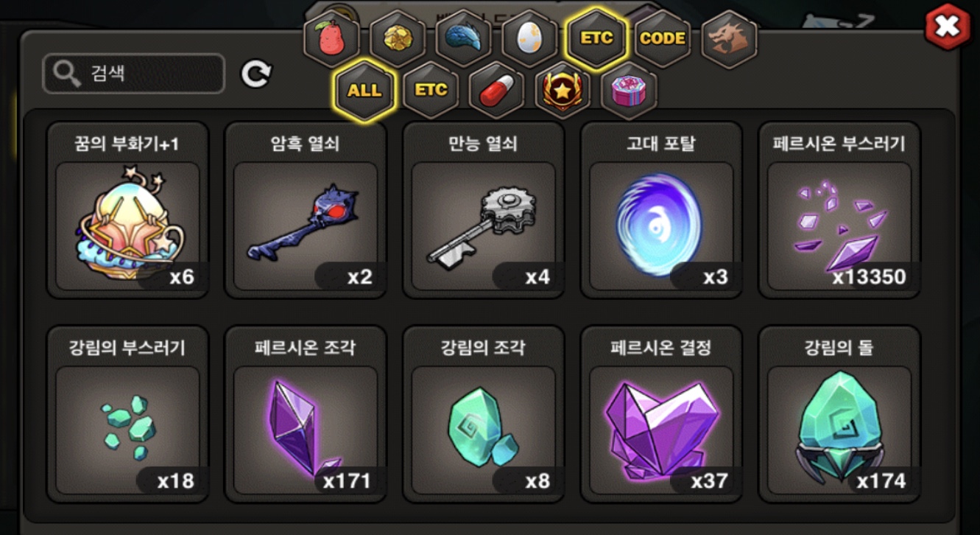980x535 pixels.
Task: Select the 만능 열쇠 silver key item
Action: pyautogui.click(x=484, y=210)
